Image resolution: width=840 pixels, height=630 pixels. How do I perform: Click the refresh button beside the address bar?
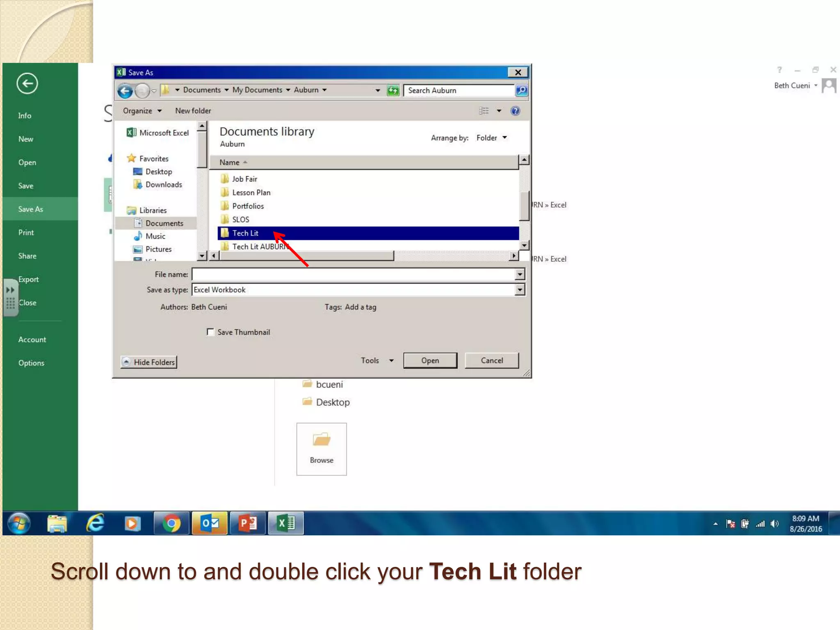[x=393, y=90]
